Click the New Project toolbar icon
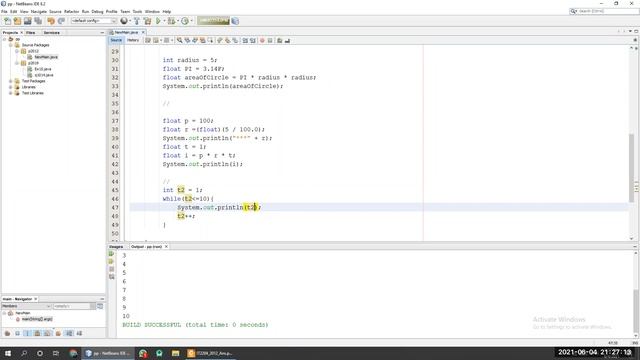Viewport: 640px width, 360px height. click(x=17, y=21)
